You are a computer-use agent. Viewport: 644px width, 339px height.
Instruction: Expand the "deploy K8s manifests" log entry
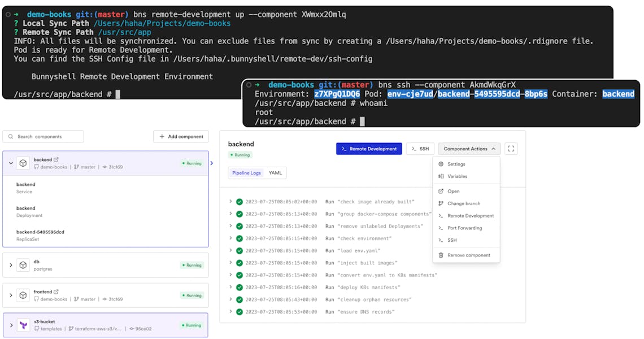[x=230, y=288]
